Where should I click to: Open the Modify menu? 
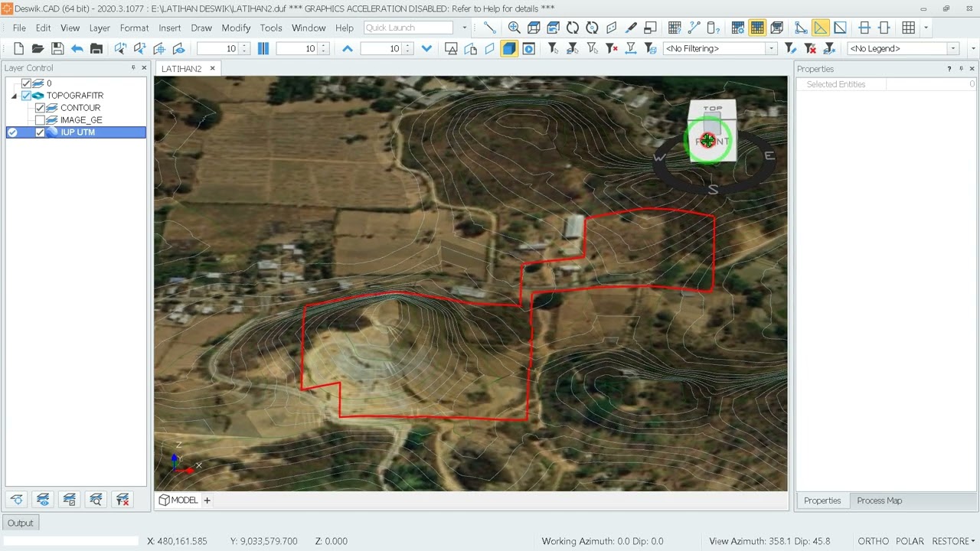[x=236, y=28]
